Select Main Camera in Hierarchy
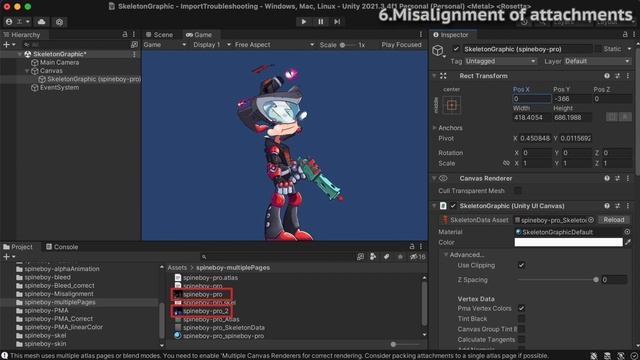This screenshot has height=360, width=640. (x=59, y=62)
